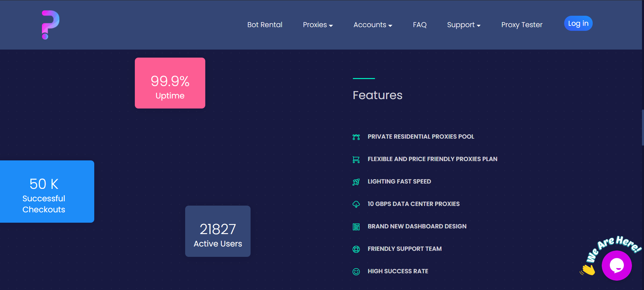Click the cloud download data center icon
Screen dimensions: 644x290
[x=356, y=204]
